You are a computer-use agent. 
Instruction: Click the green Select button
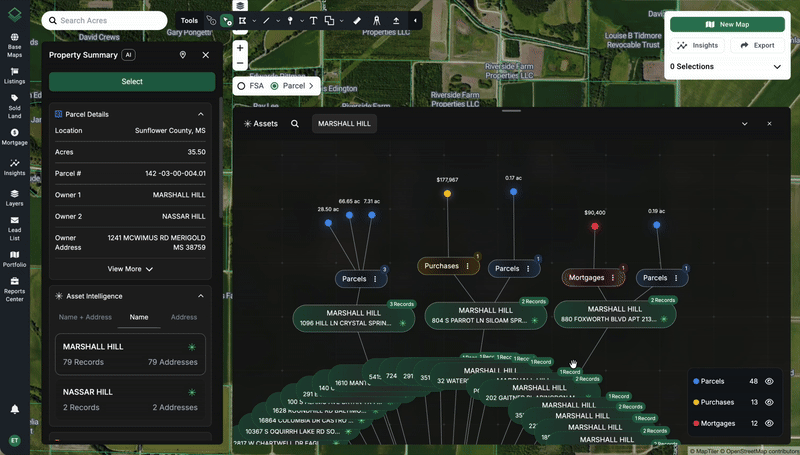tap(132, 81)
